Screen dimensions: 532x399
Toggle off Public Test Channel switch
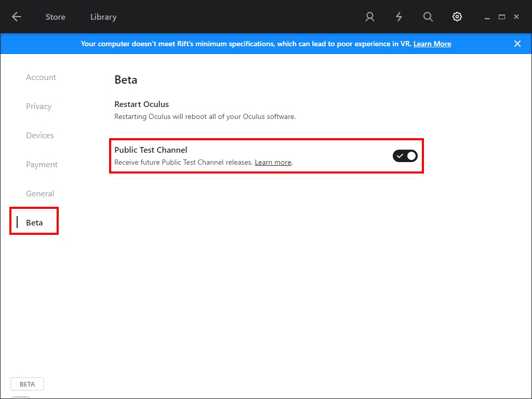(405, 156)
